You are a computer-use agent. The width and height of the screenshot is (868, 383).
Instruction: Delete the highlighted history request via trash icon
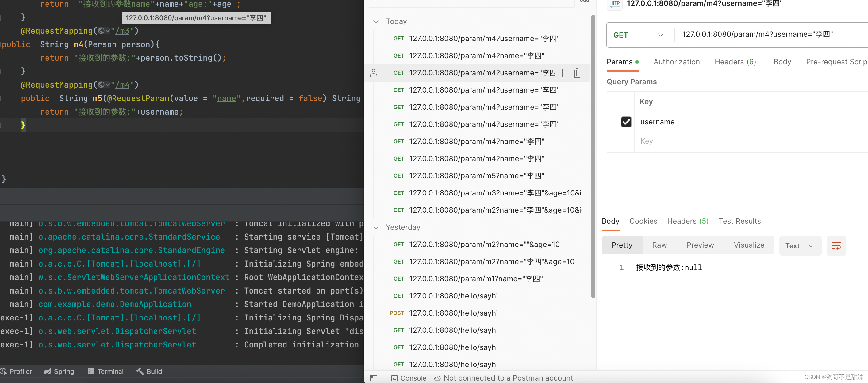coord(577,73)
